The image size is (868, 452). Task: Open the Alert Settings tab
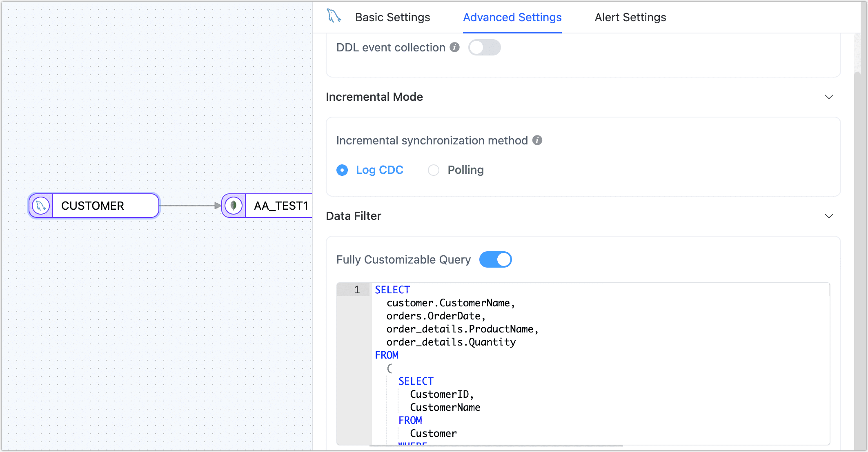[x=630, y=17]
